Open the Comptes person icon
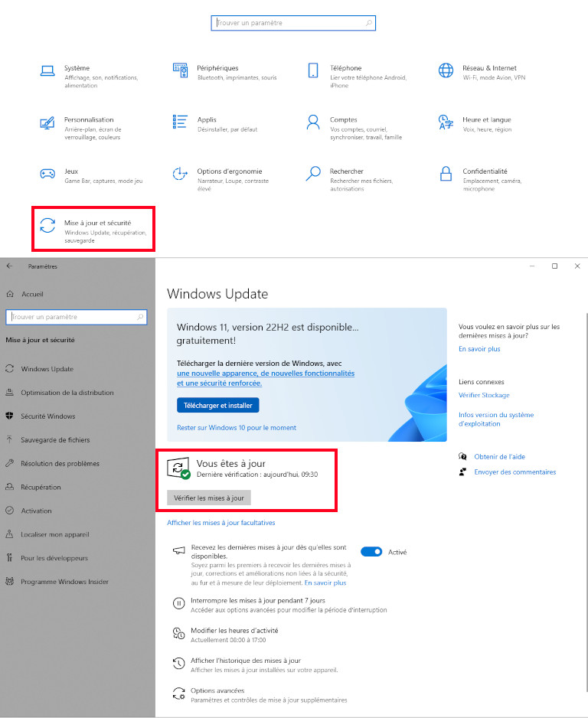This screenshot has height=718, width=588. coord(313,122)
